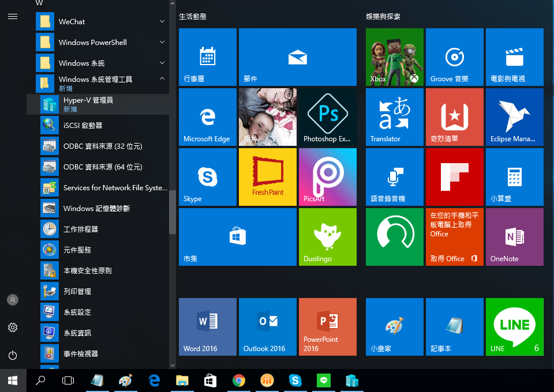Image resolution: width=554 pixels, height=392 pixels.
Task: Open Settings gear in Start menu
Action: pos(13,327)
